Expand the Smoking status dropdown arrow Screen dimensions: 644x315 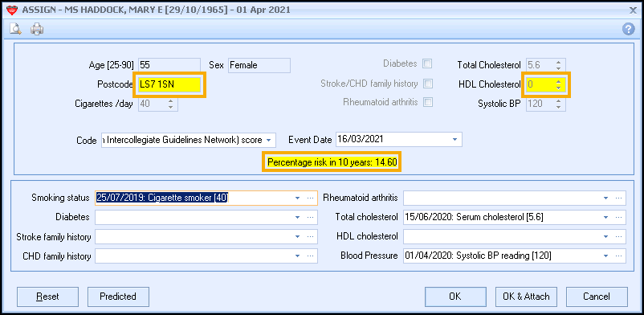click(x=298, y=198)
